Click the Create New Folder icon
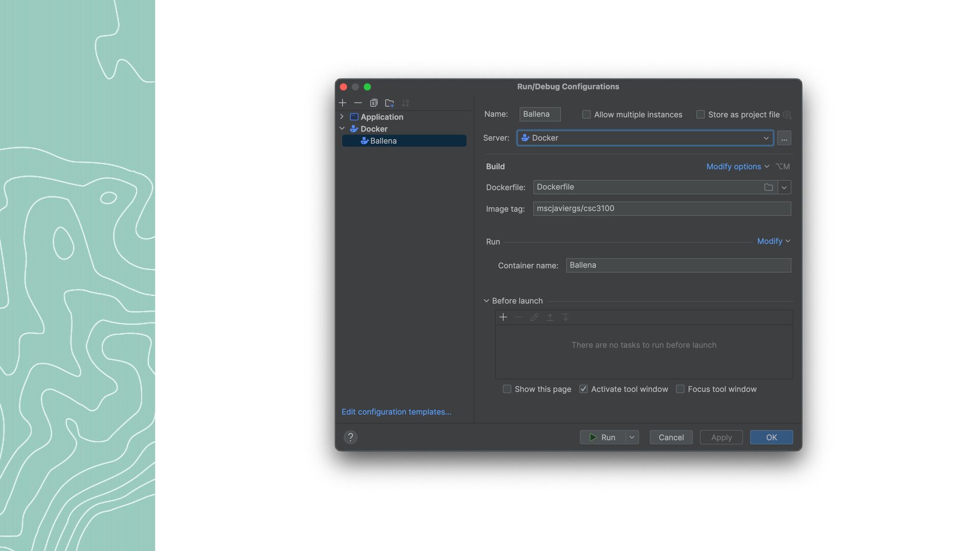This screenshot has height=551, width=980. pos(389,103)
